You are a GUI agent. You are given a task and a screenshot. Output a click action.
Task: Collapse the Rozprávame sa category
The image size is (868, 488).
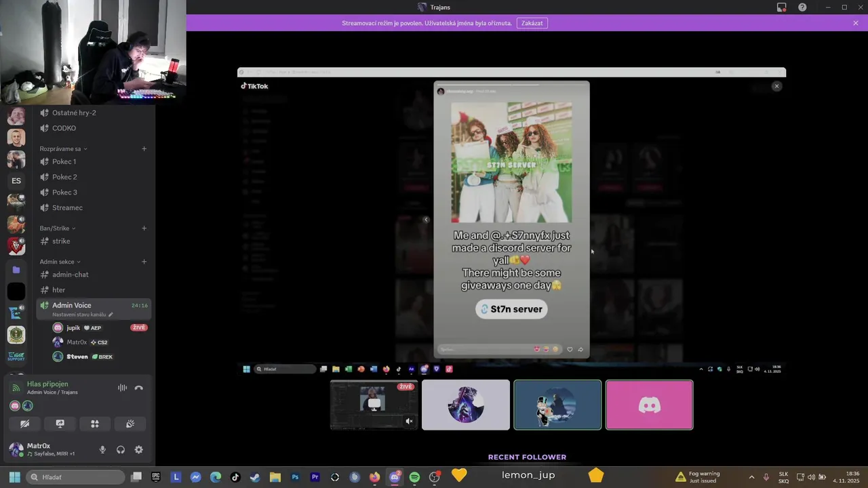point(63,148)
